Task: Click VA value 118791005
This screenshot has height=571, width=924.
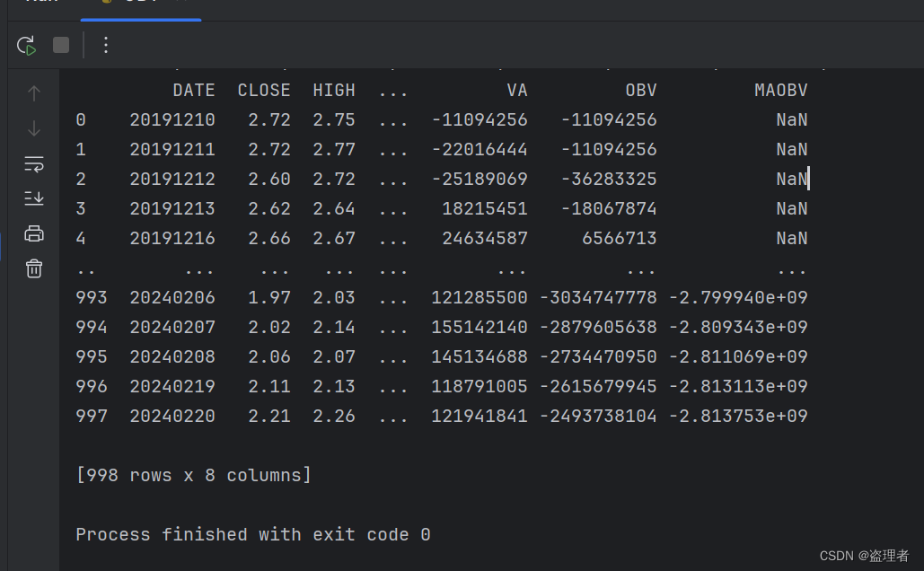Action: click(480, 386)
